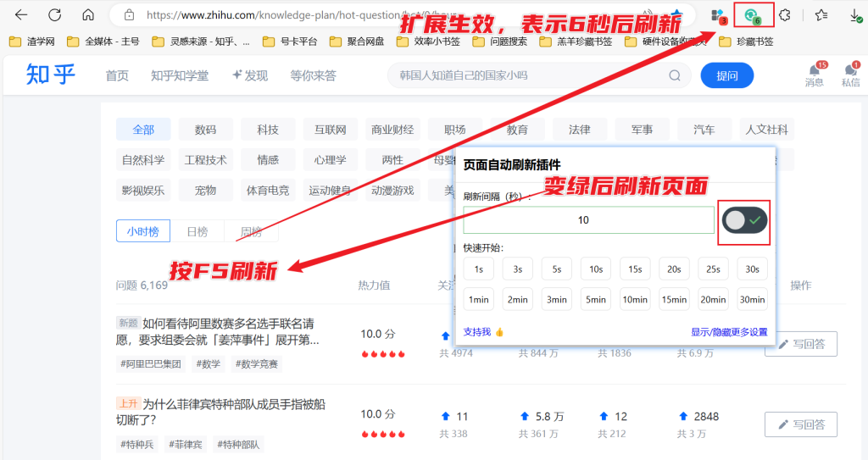Screen dimensions: 868x460
Task: Click the #阿里巴巴集团 topic tag
Action: tap(151, 363)
